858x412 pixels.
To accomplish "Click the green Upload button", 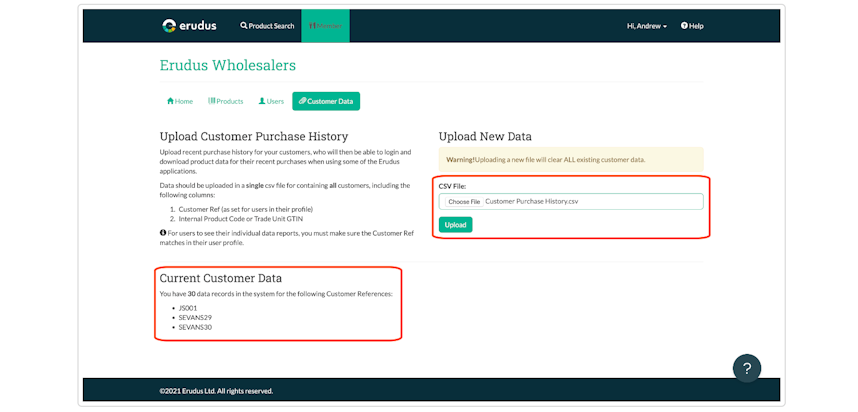I will click(x=455, y=225).
